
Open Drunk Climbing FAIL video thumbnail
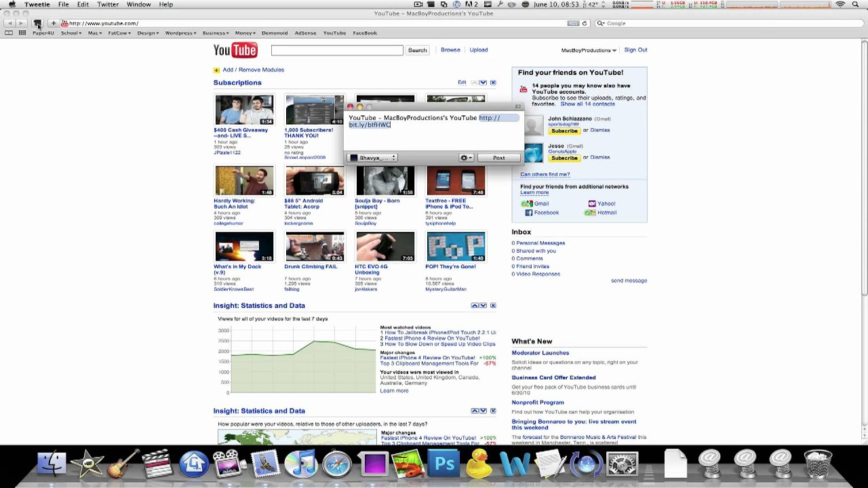tap(315, 247)
